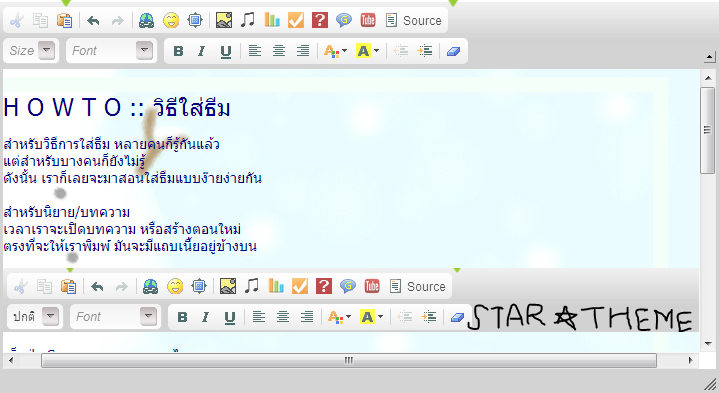This screenshot has height=393, width=719.
Task: Click the red question mark icon in the upper toolbar
Action: [x=320, y=20]
